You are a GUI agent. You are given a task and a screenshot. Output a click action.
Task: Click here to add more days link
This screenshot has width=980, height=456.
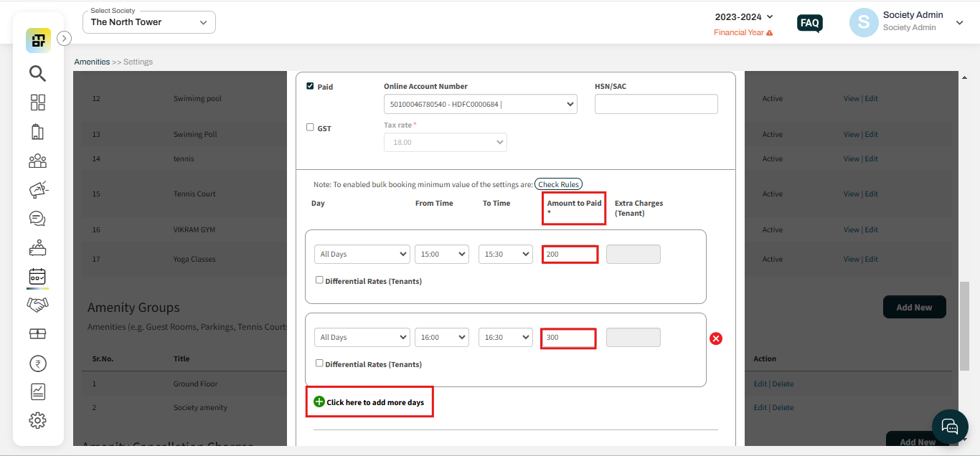tap(375, 402)
